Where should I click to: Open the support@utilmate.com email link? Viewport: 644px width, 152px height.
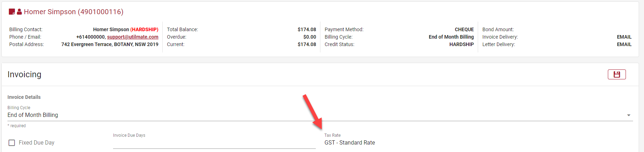[133, 37]
